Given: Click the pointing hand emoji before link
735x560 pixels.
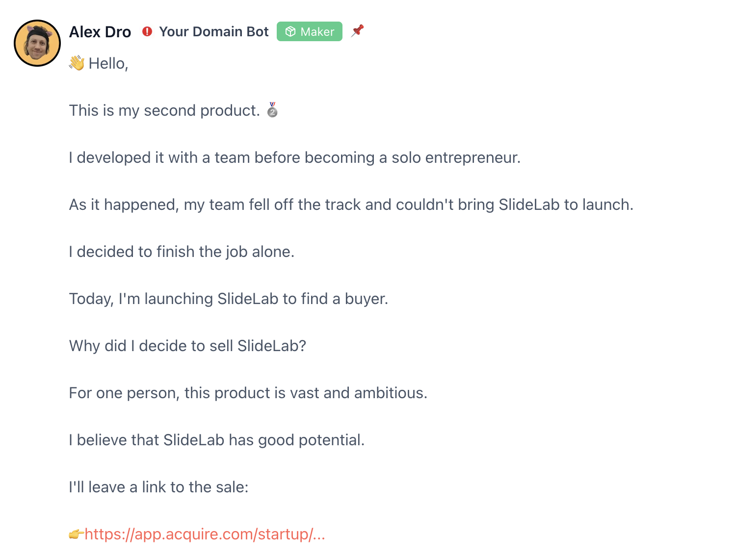Looking at the screenshot, I should click(x=76, y=534).
